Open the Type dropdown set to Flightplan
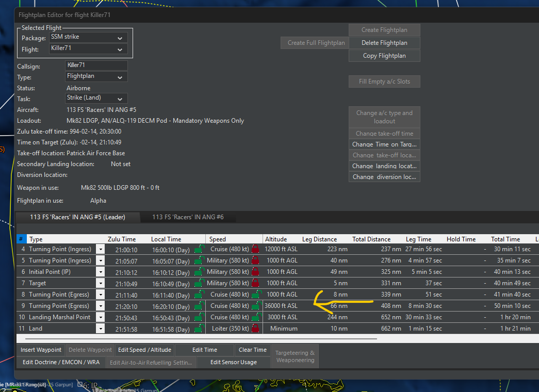 tap(96, 76)
